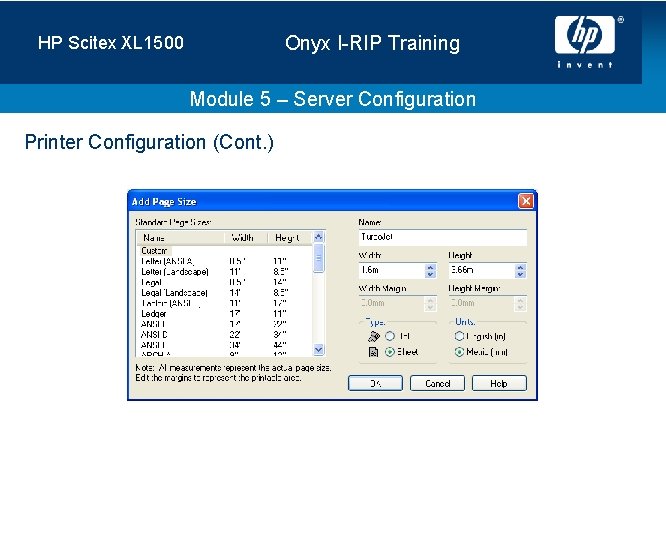Select the Letter (ANSI A) row
This screenshot has height=539, width=666.
pos(225,261)
